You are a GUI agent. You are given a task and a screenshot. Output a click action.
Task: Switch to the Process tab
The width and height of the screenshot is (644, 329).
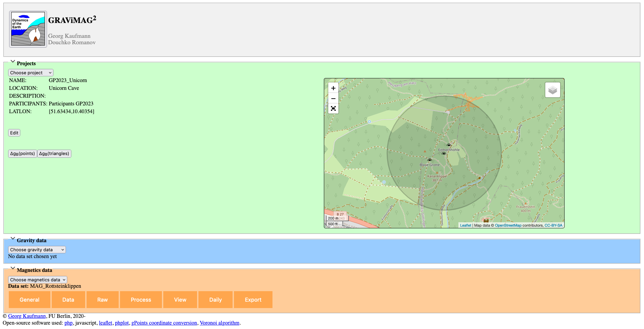click(141, 300)
